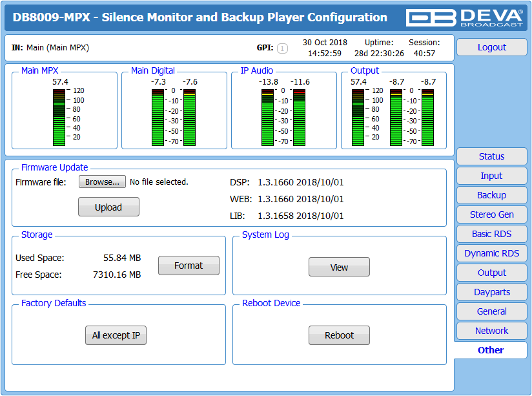Image resolution: width=532 pixels, height=396 pixels.
Task: Go to the General tab
Action: click(x=491, y=311)
